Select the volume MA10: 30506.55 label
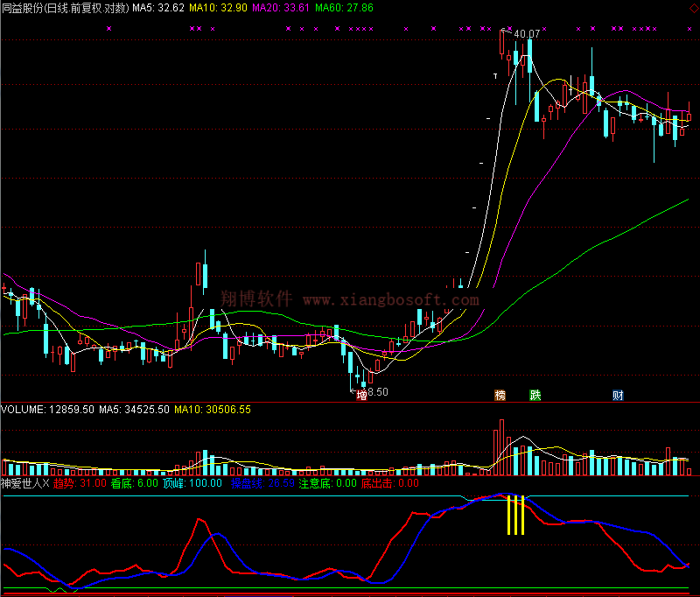 (213, 410)
